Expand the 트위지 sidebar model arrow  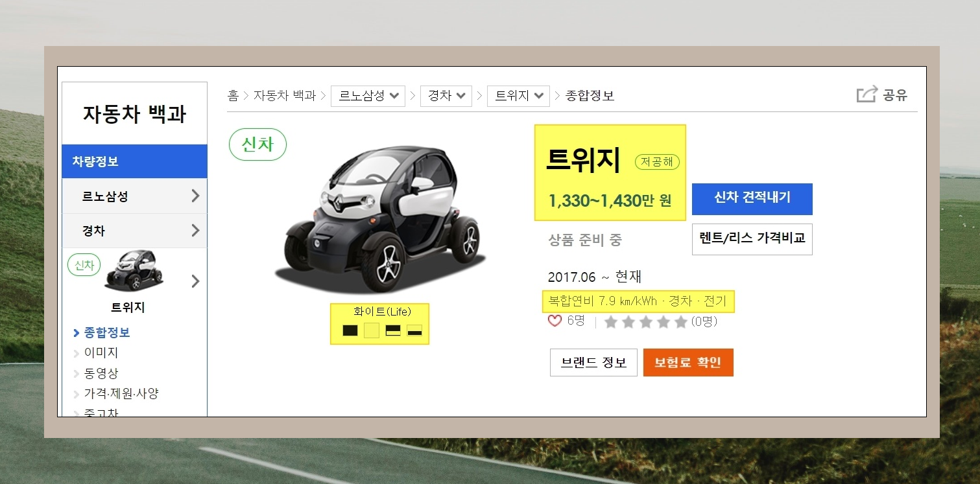coord(195,281)
